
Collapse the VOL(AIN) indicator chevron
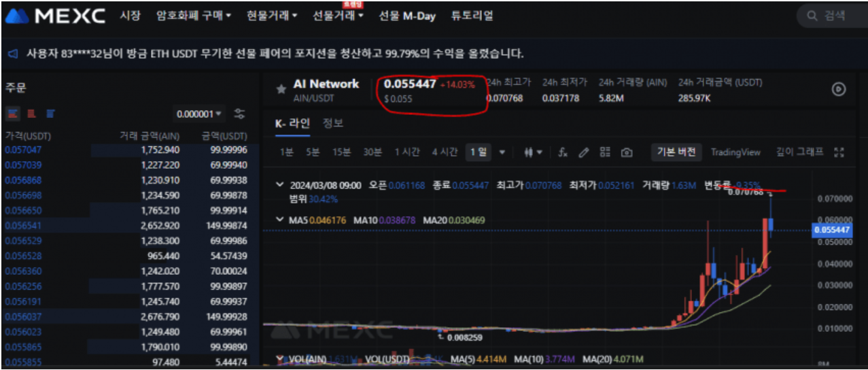280,358
